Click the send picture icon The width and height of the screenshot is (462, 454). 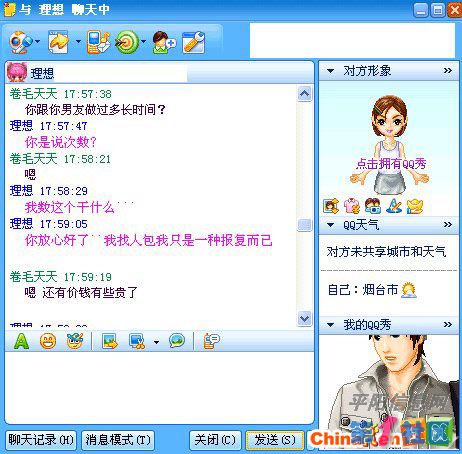point(110,341)
